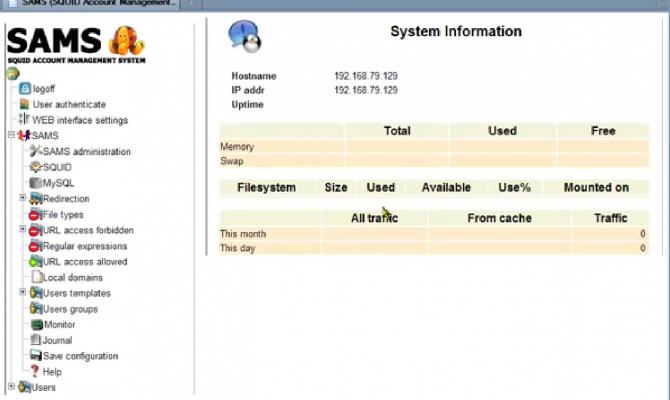Click the WEB interface settings icon
The image size is (670, 400).
click(x=24, y=119)
